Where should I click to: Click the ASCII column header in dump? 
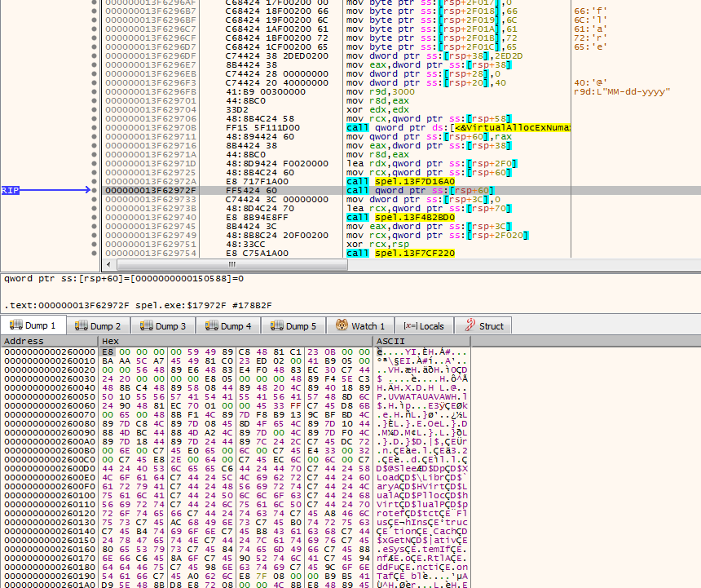422,341
